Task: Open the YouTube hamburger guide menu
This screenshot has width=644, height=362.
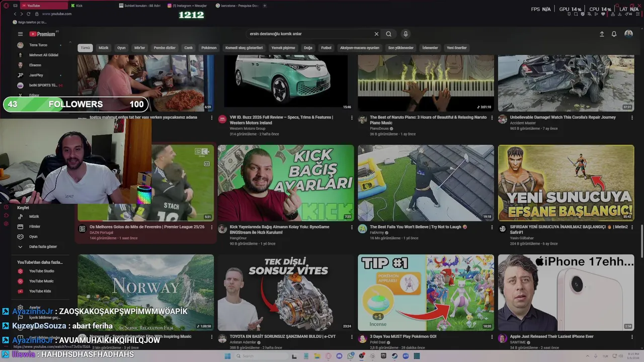Action: pyautogui.click(x=20, y=34)
